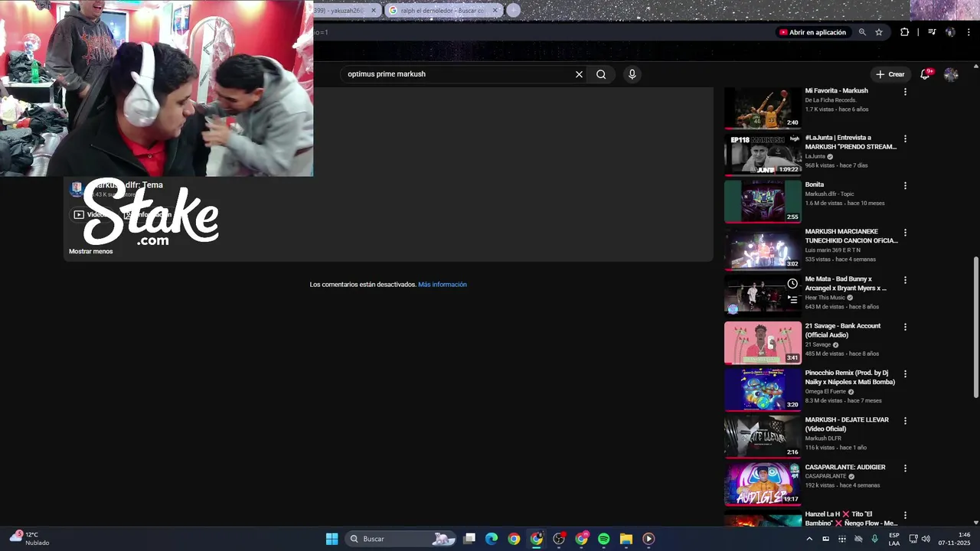The width and height of the screenshot is (980, 551).
Task: Open options for Pinocchio Remix video
Action: pos(905,374)
